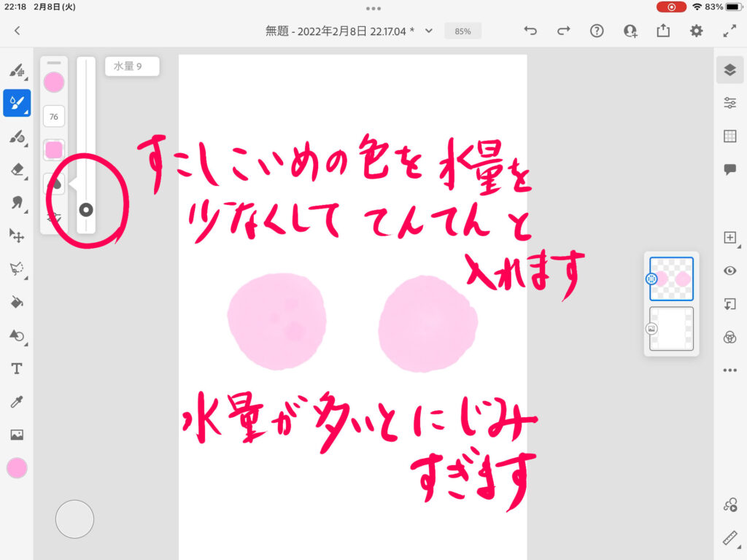The height and width of the screenshot is (560, 747).
Task: Open the app settings gear menu
Action: pos(697,31)
